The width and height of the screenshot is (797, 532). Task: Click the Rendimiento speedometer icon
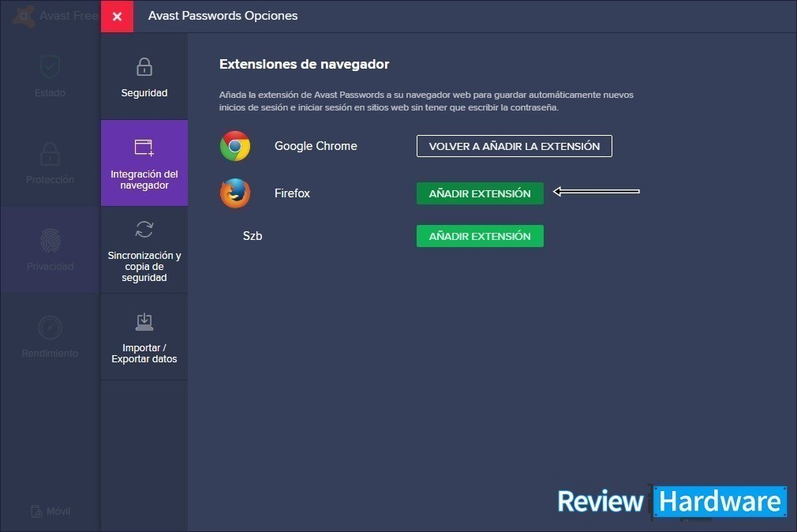[51, 327]
